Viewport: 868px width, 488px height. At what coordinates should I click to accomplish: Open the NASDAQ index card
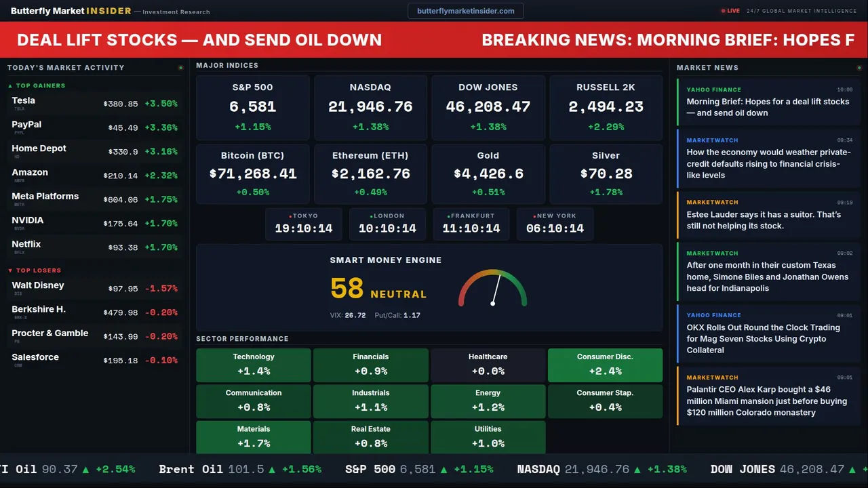(370, 107)
